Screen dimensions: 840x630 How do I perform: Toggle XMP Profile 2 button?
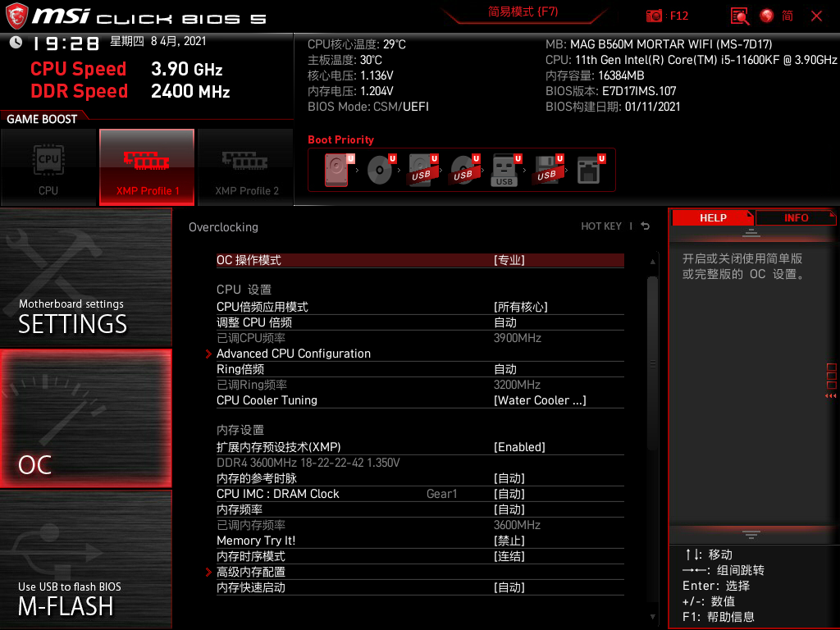click(x=246, y=167)
